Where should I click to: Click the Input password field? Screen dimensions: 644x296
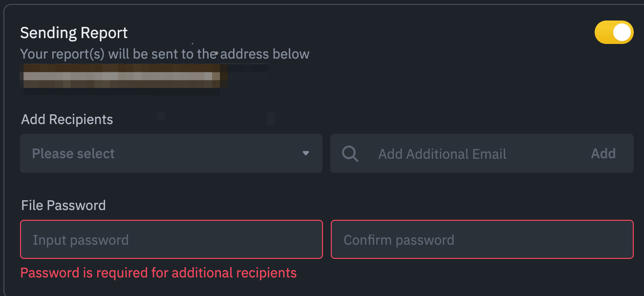(x=171, y=239)
